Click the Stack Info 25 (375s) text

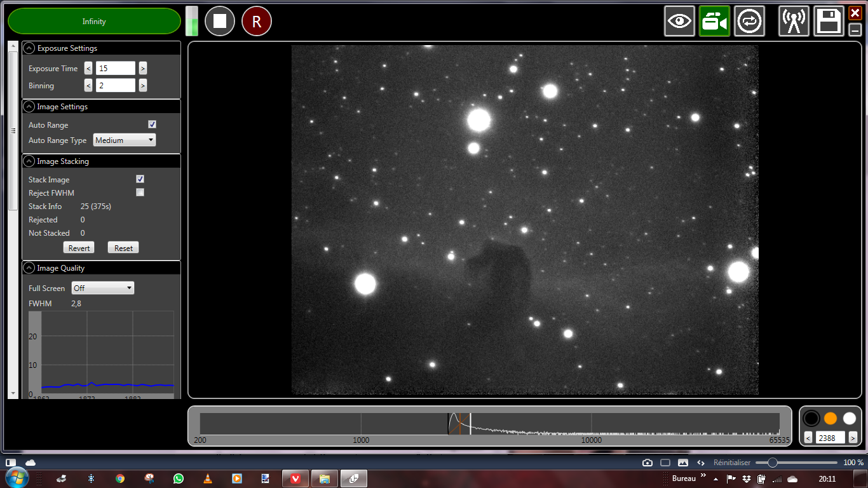(96, 207)
